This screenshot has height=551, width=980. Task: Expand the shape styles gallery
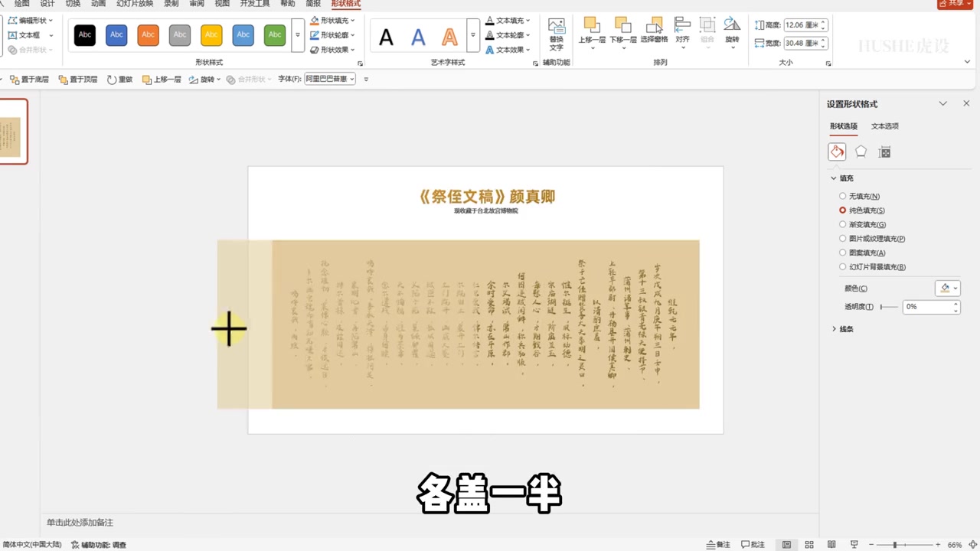click(x=298, y=34)
